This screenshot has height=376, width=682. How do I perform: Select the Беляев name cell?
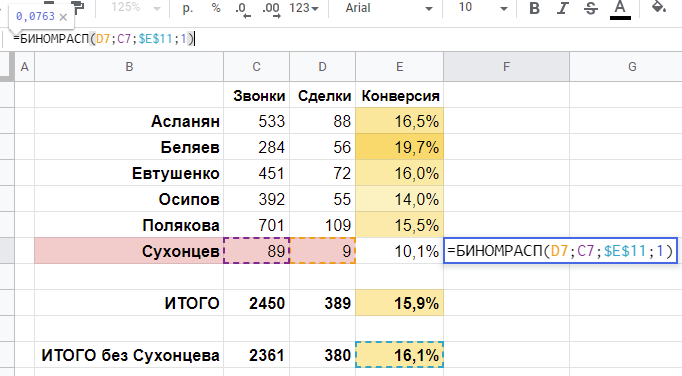pyautogui.click(x=129, y=147)
